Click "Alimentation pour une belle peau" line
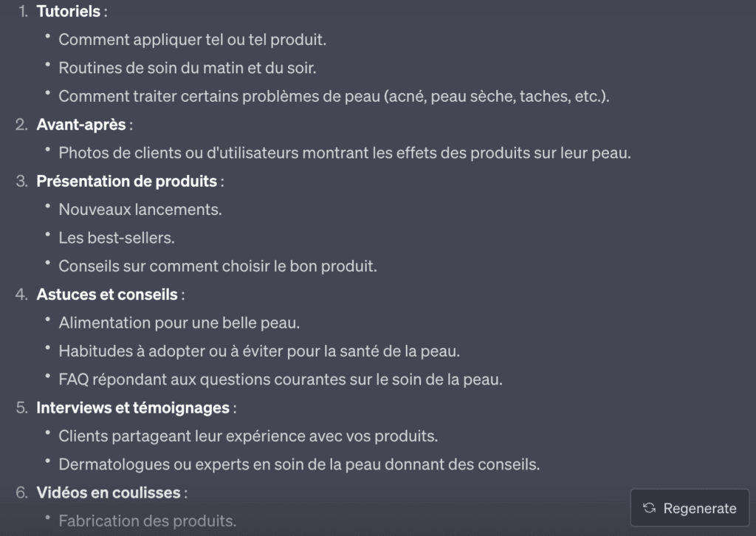The width and height of the screenshot is (756, 536). coord(179,323)
